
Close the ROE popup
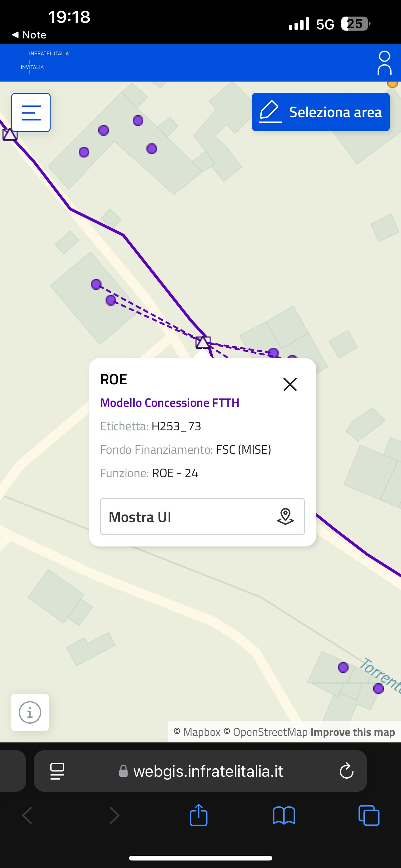(290, 384)
